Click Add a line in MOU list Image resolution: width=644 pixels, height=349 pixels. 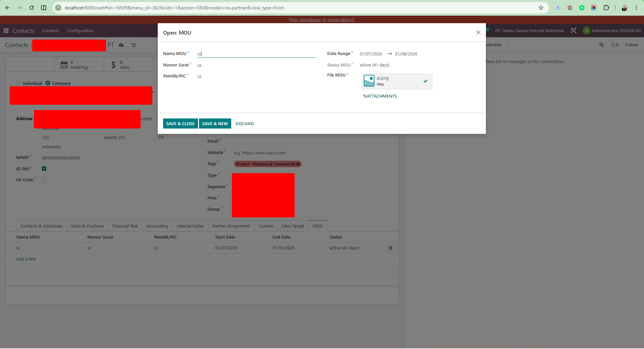coord(26,259)
